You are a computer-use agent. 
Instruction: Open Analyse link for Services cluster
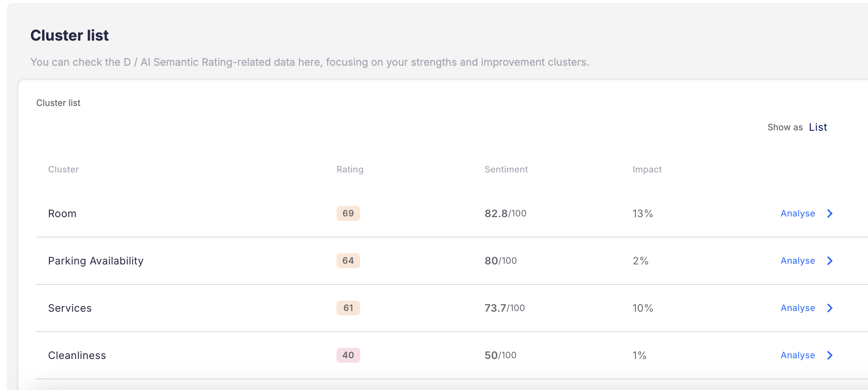click(797, 308)
